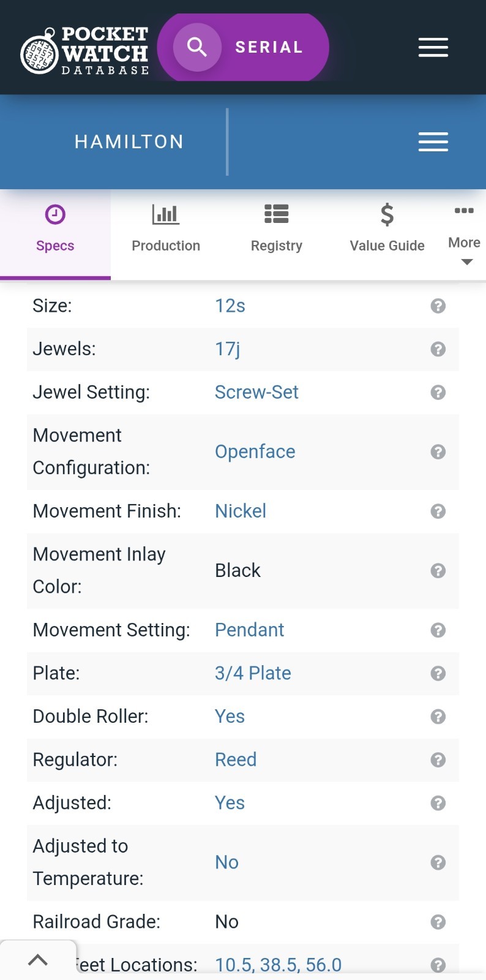
Task: Open help for Double Roller row
Action: [438, 717]
